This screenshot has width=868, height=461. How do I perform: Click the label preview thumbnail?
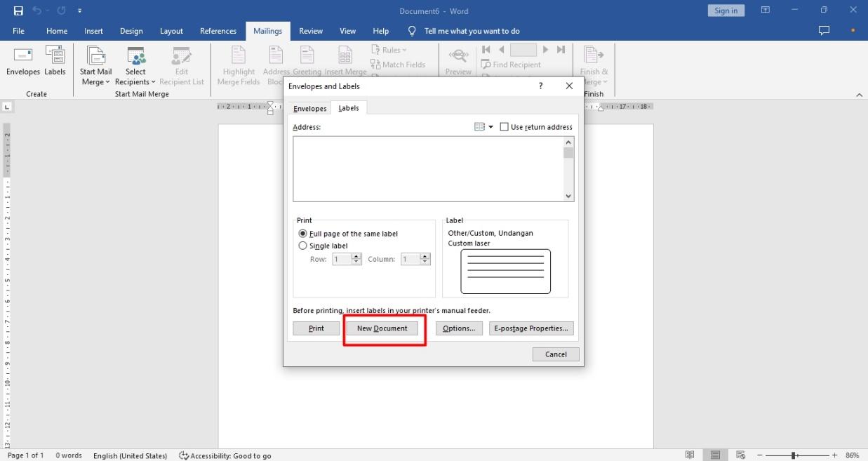[505, 272]
